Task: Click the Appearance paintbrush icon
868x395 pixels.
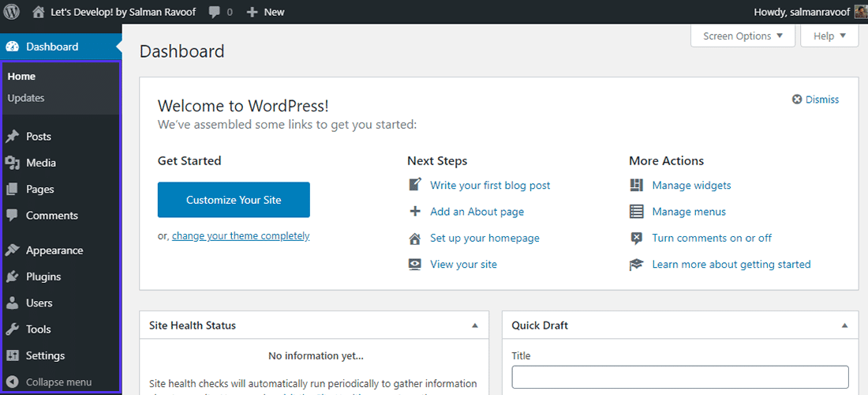Action: 12,250
